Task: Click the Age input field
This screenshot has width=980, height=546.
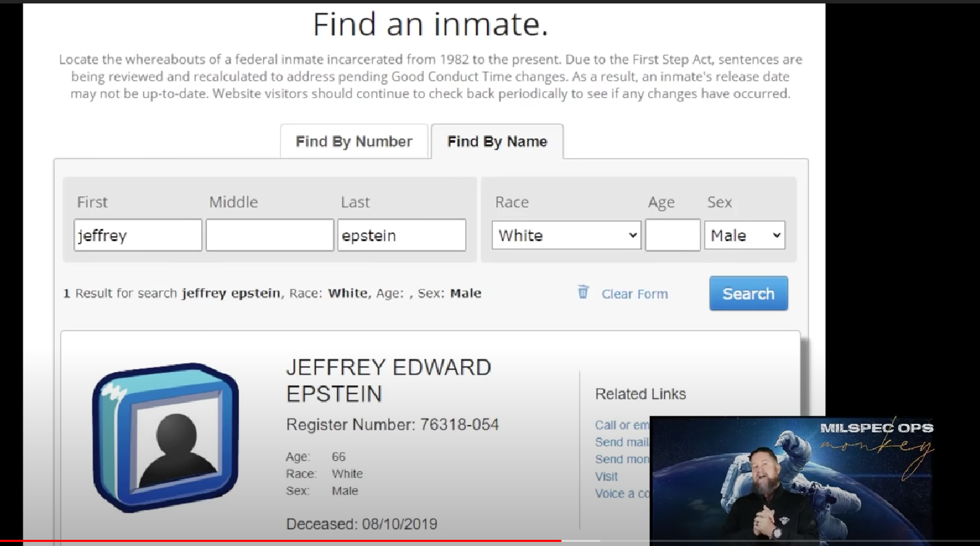Action: coord(673,235)
